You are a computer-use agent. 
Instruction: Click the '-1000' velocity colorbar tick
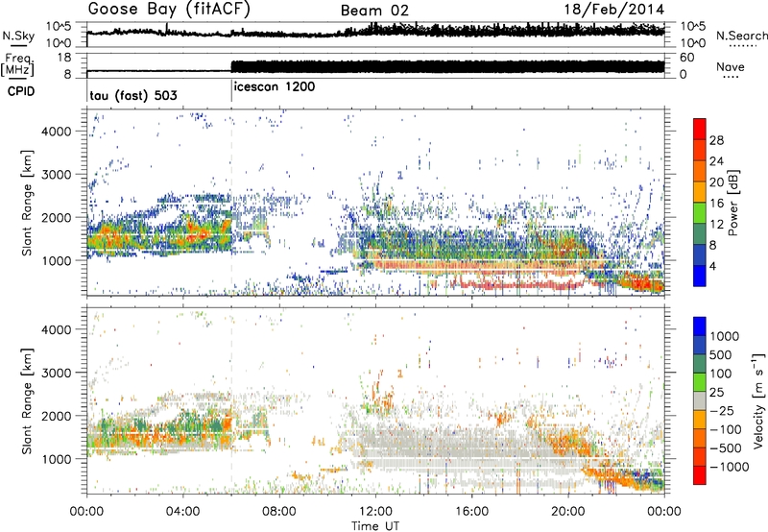pos(730,467)
